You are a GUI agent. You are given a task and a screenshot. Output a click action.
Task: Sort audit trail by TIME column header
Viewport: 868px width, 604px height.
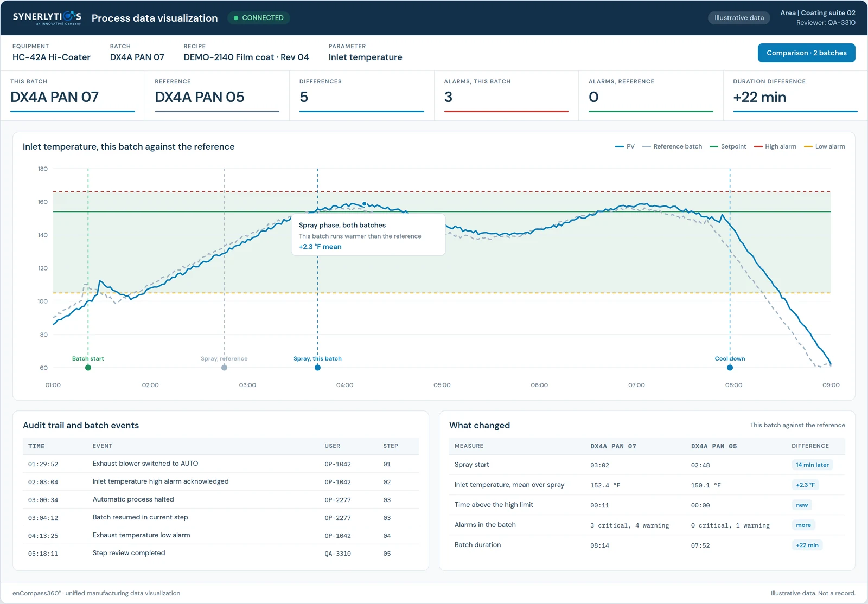click(x=36, y=446)
